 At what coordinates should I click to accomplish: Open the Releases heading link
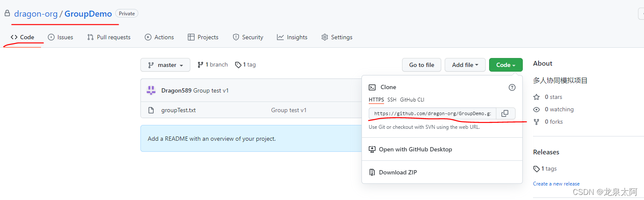coord(546,152)
